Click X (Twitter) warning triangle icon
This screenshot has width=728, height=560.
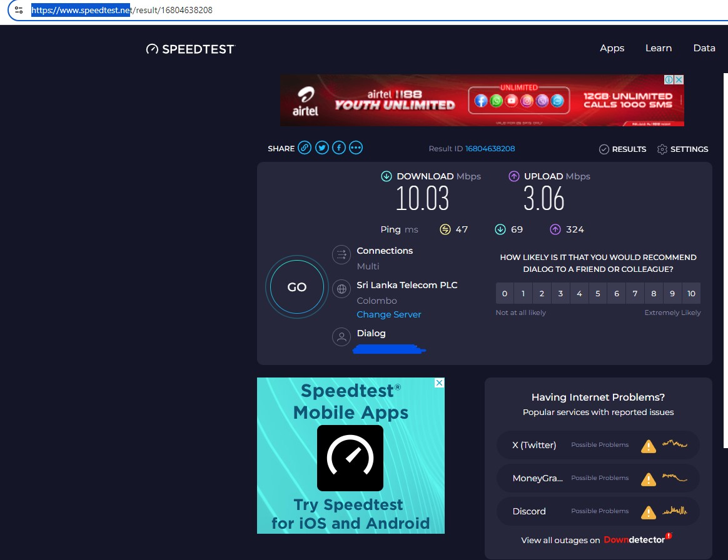tap(648, 446)
